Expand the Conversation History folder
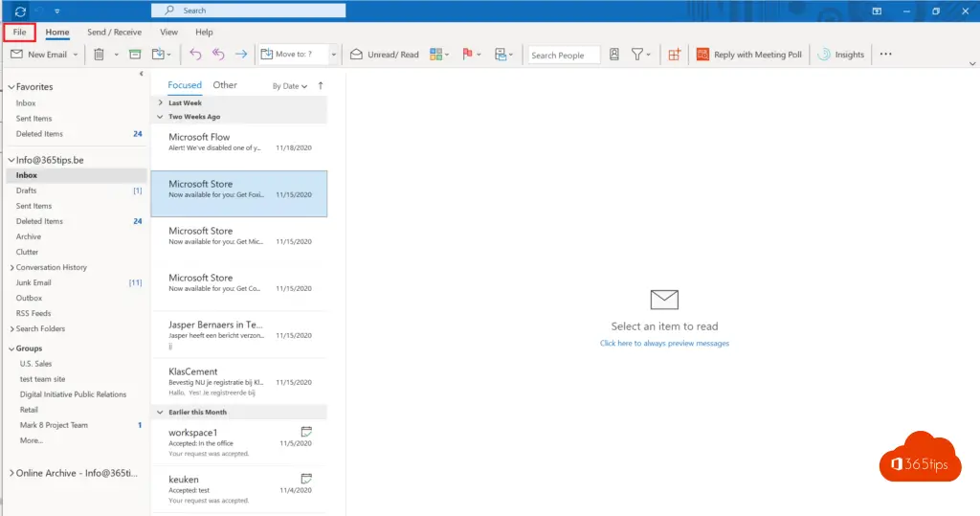 (11, 267)
